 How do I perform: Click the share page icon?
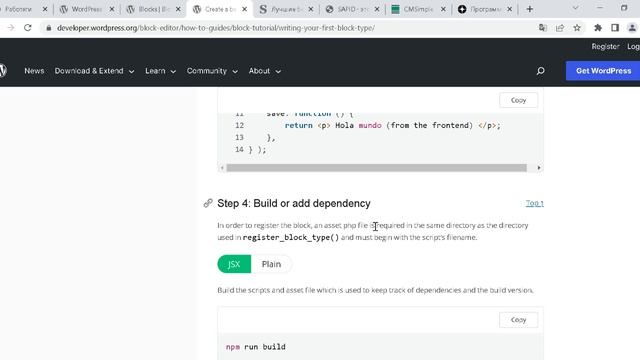(560, 28)
